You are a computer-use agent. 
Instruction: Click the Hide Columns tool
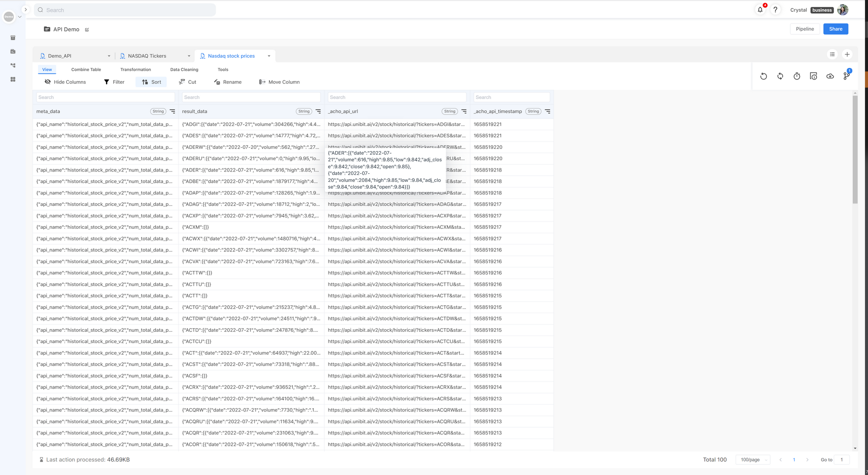click(65, 82)
